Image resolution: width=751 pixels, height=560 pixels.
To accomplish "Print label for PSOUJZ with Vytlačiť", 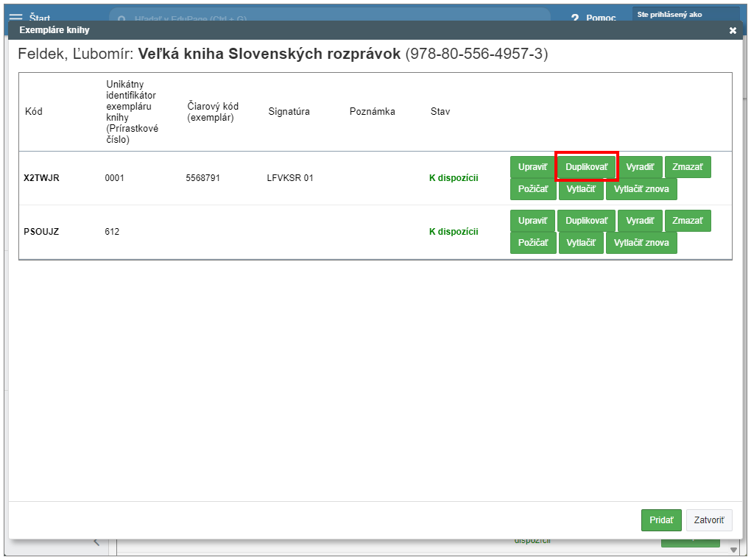I will (581, 243).
